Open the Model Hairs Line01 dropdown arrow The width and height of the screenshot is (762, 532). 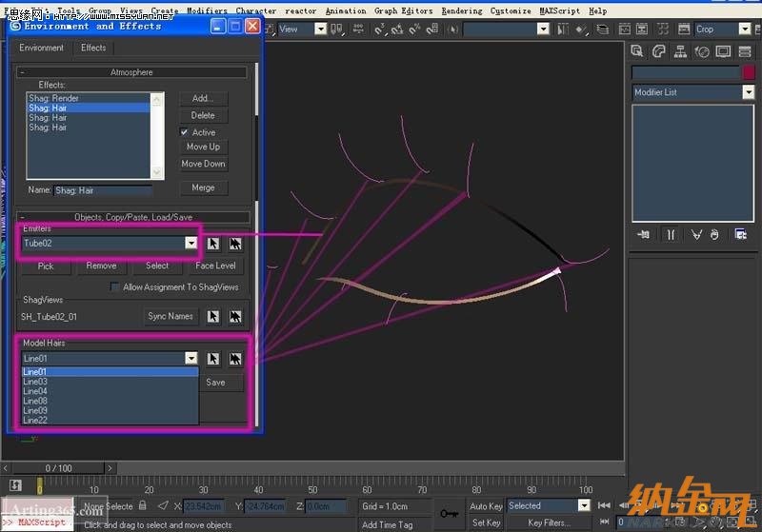coord(191,358)
